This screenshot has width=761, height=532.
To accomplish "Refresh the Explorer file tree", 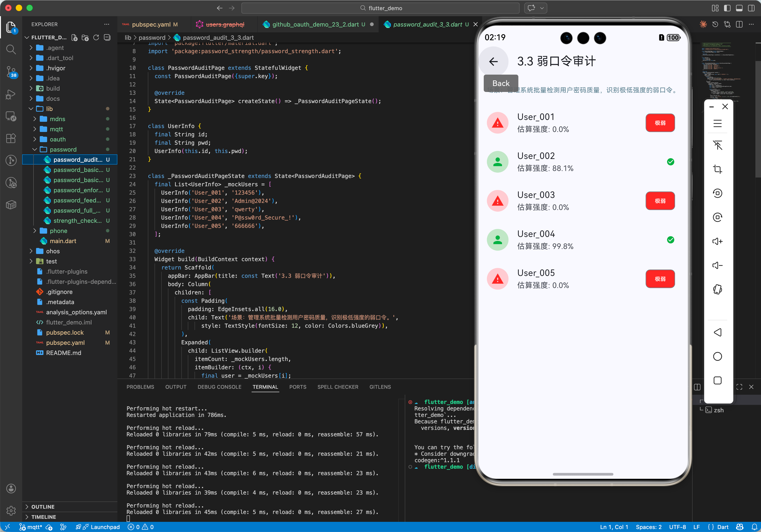I will (96, 37).
